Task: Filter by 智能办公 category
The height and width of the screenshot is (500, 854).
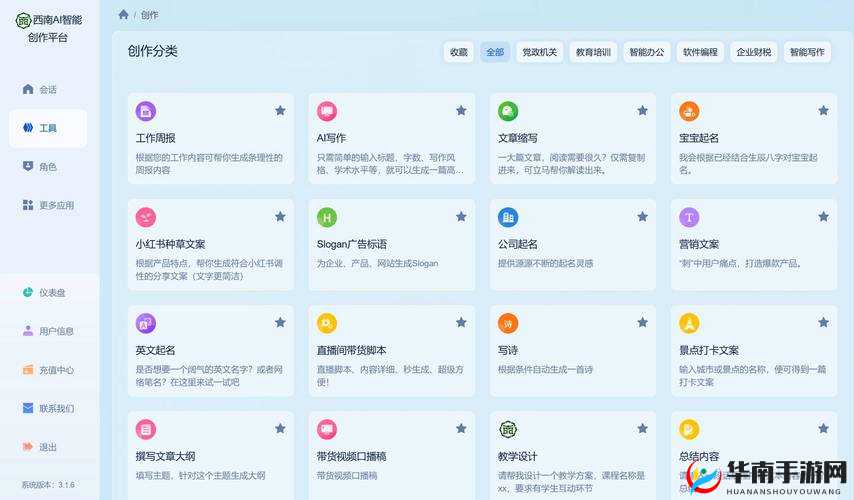Action: point(646,52)
